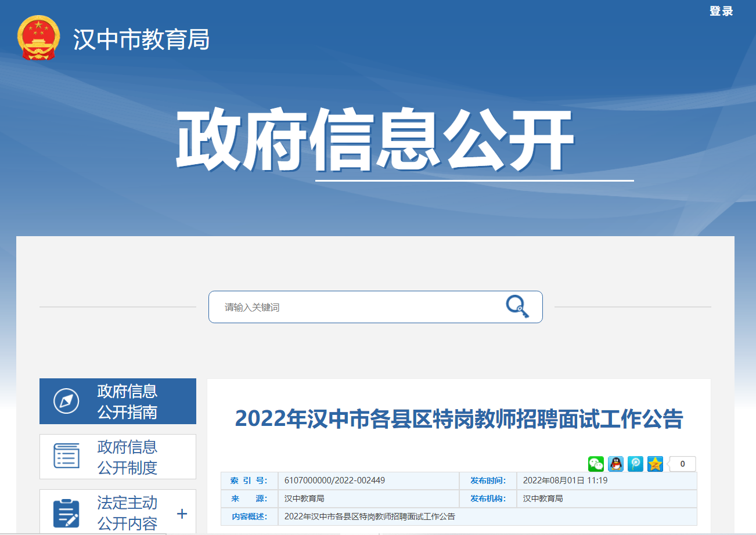This screenshot has height=535, width=756.
Task: Click the clipboard icon beside 法定主动公开内容
Action: pyautogui.click(x=66, y=513)
